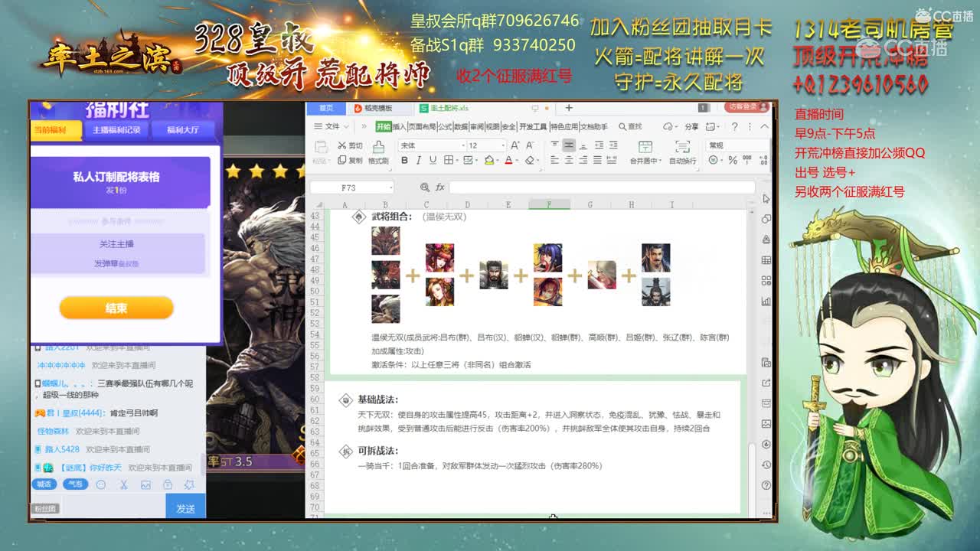Click the clear format eraser icon
Screen dimensions: 980x551
[529, 161]
